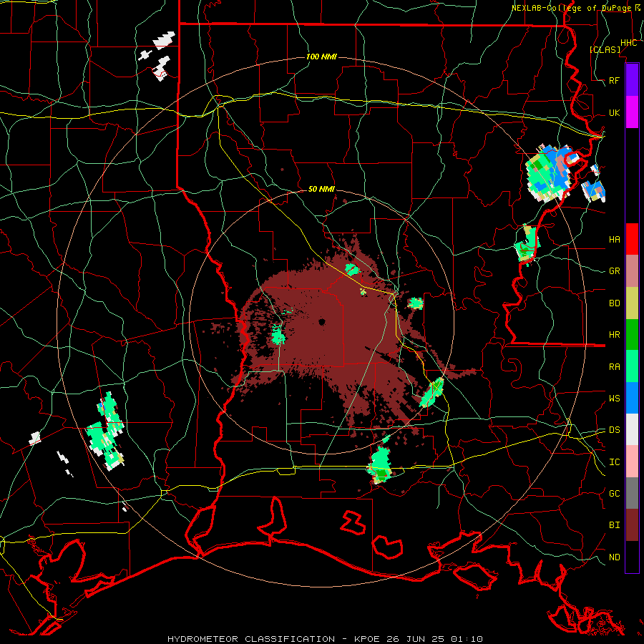
Task: Click the 'HHC' product code text
Action: 628,43
